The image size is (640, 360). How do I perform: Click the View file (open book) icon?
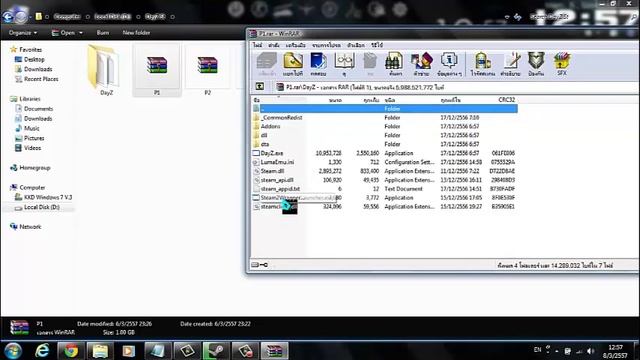click(x=344, y=64)
